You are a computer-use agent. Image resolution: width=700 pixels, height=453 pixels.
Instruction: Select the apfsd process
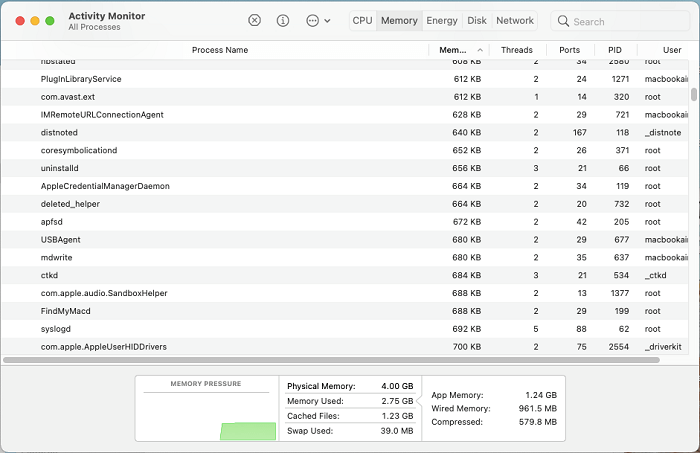(x=345, y=222)
